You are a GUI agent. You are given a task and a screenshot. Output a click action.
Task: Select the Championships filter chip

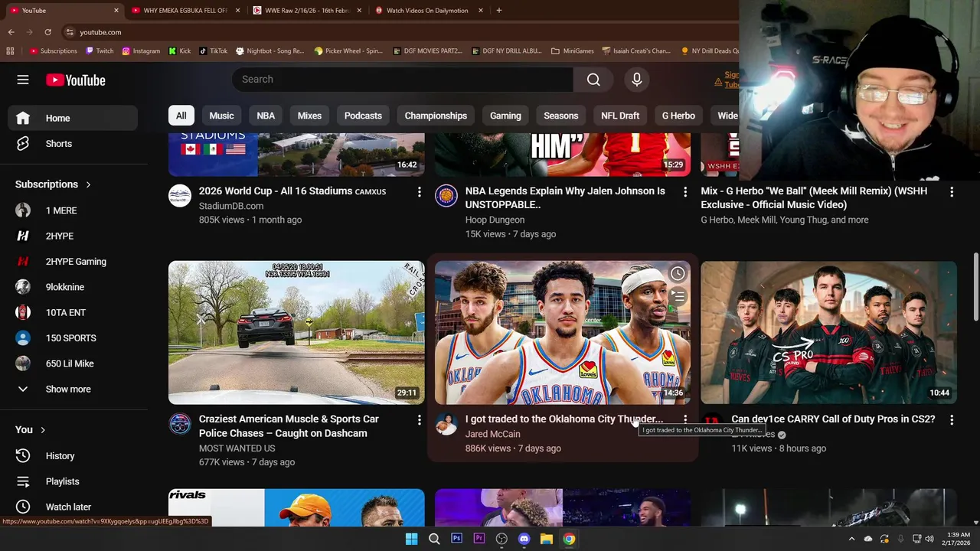tap(436, 116)
